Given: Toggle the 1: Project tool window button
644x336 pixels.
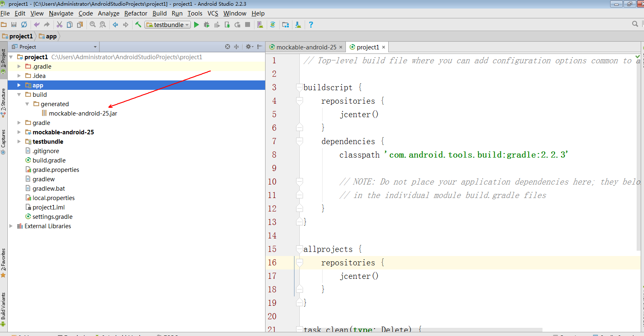Looking at the screenshot, I should 3,61.
